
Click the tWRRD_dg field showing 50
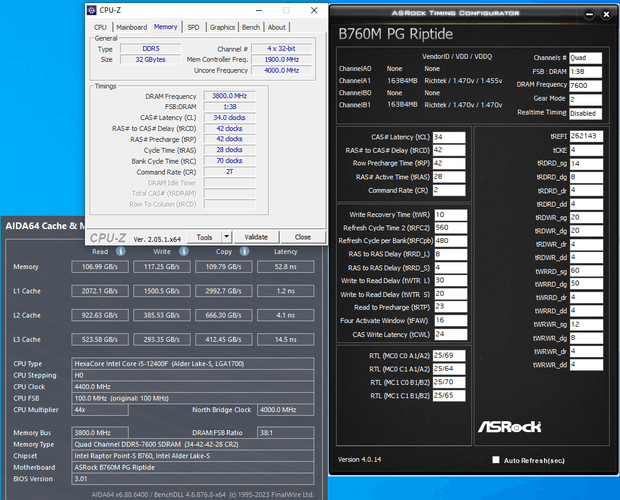(x=586, y=284)
